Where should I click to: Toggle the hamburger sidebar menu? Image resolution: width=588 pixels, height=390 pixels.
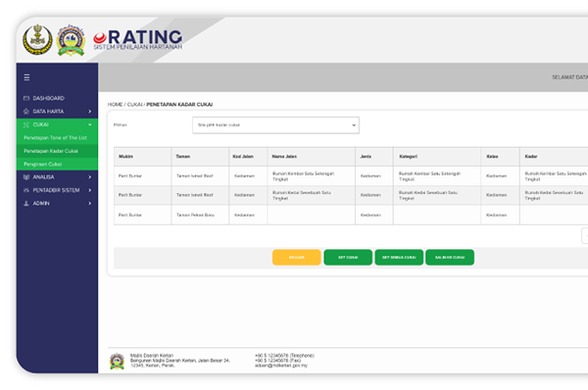click(26, 77)
